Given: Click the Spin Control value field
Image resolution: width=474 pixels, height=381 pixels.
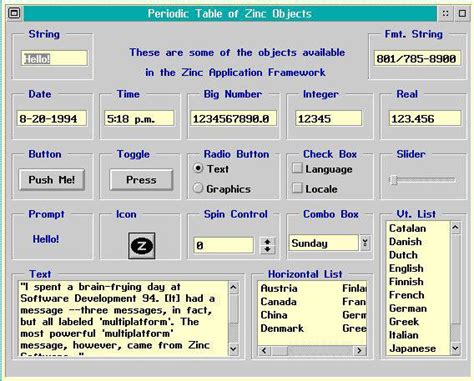Looking at the screenshot, I should pos(223,246).
